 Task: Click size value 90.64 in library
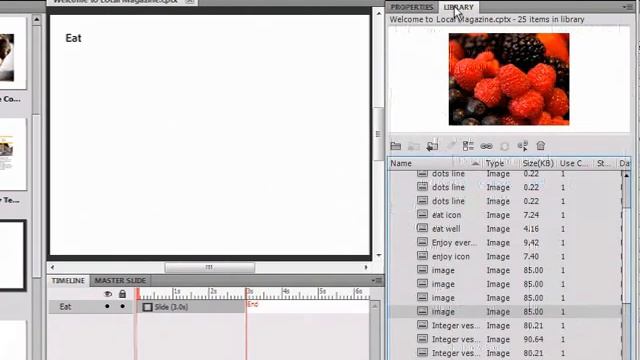533,339
